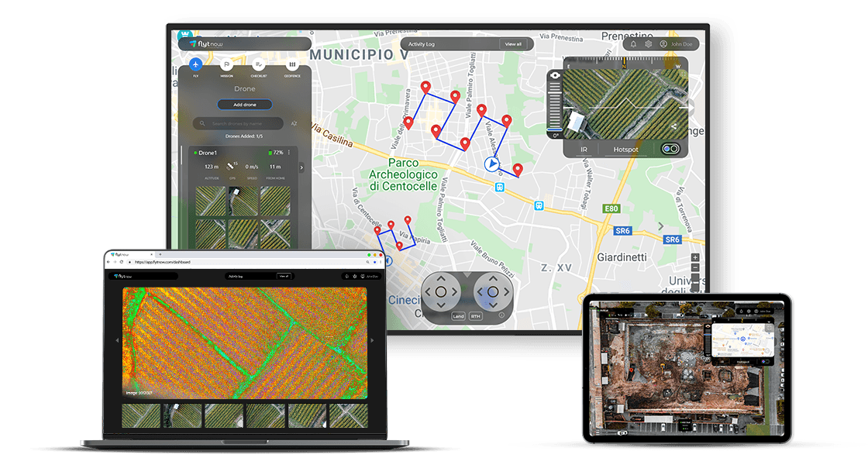Open the Geofence icon
This screenshot has width=868, height=465.
click(292, 65)
